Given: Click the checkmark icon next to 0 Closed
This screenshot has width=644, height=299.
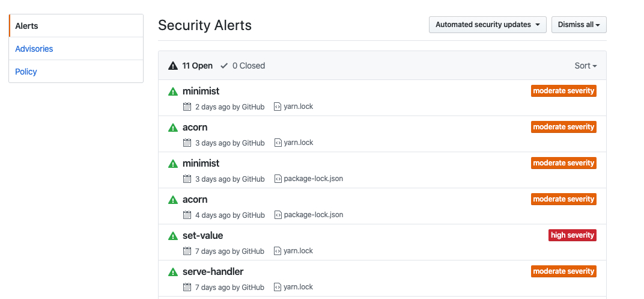Looking at the screenshot, I should 224,66.
